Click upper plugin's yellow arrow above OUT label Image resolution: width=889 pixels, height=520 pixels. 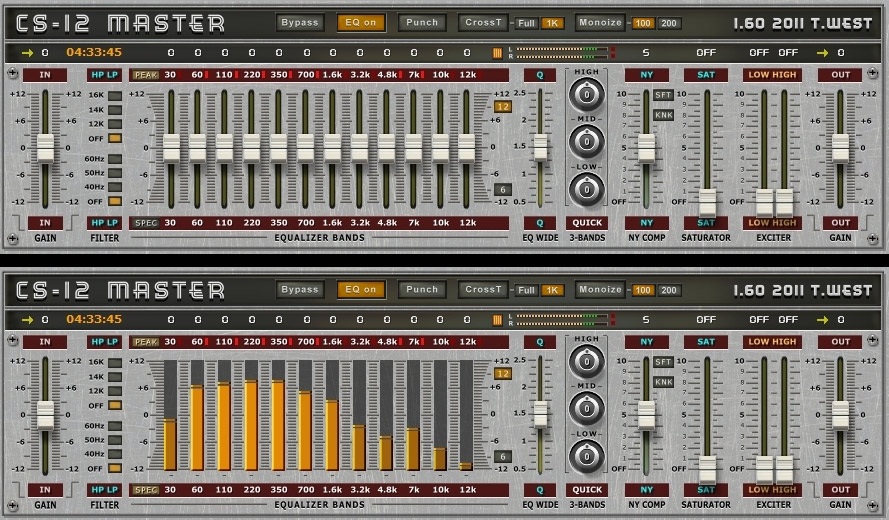tap(822, 53)
